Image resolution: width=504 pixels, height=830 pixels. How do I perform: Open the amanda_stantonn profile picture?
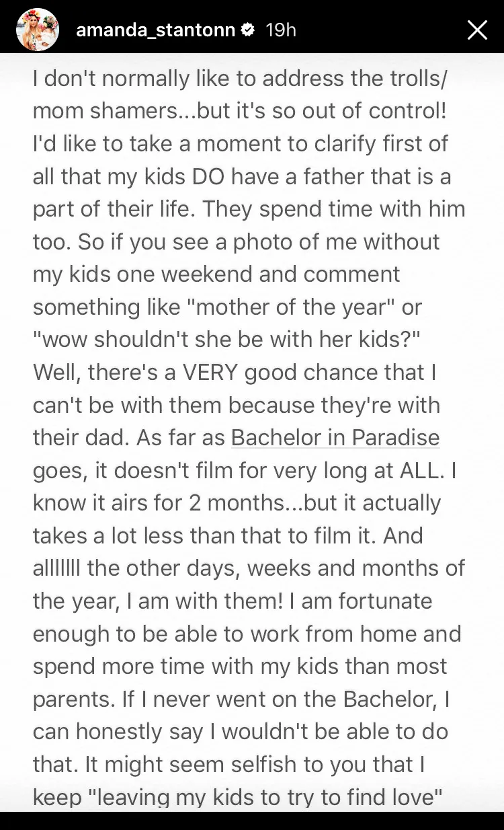tap(38, 30)
